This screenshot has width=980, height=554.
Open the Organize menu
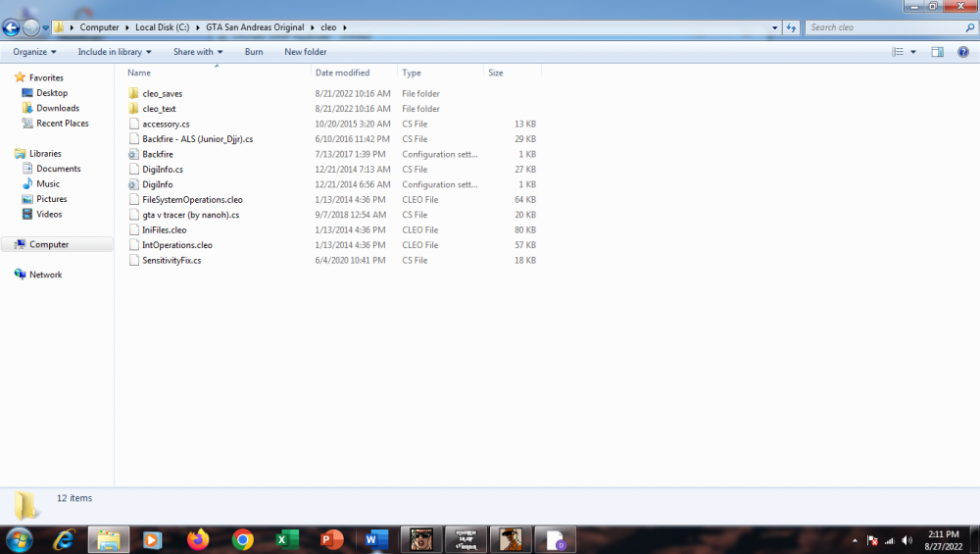click(x=34, y=52)
